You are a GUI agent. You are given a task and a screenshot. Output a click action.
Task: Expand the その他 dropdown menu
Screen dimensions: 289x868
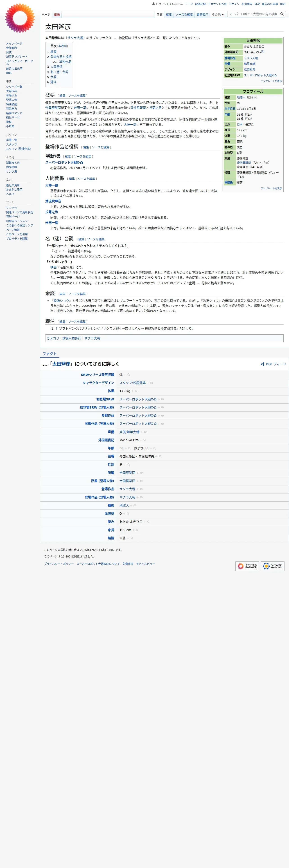[218, 14]
